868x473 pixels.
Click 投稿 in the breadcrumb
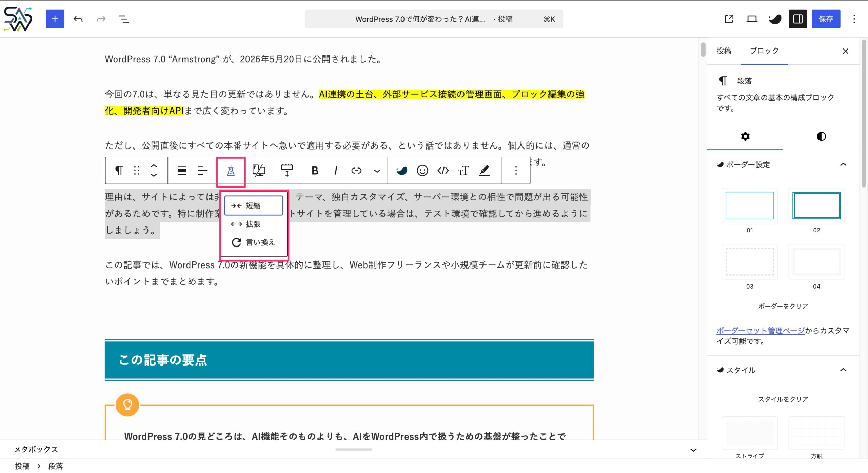(x=22, y=466)
